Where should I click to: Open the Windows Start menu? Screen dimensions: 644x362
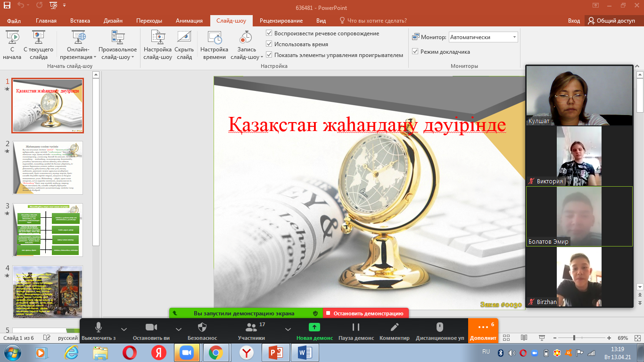(12, 353)
